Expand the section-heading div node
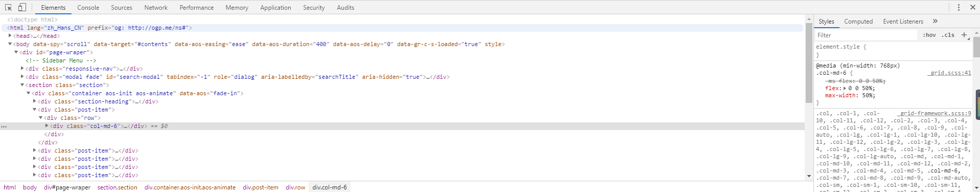The width and height of the screenshot is (980, 192). click(x=34, y=101)
